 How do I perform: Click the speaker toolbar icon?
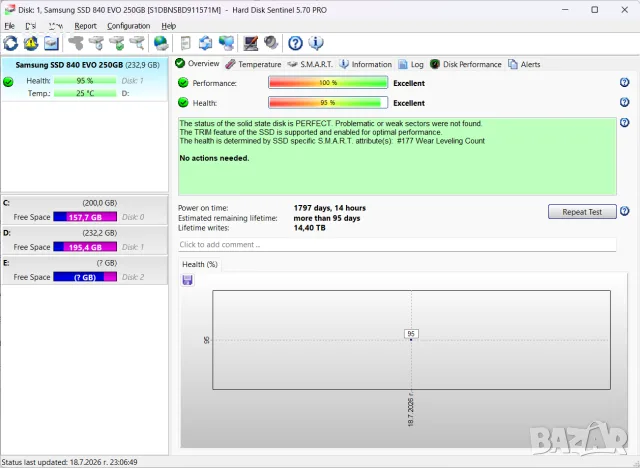[x=271, y=43]
